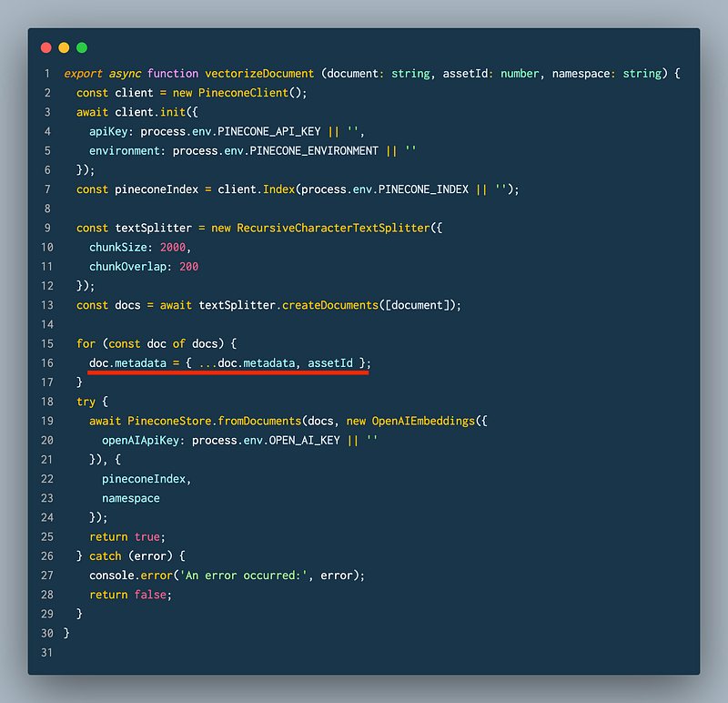Click the 'for' keyword on line 15

86,344
